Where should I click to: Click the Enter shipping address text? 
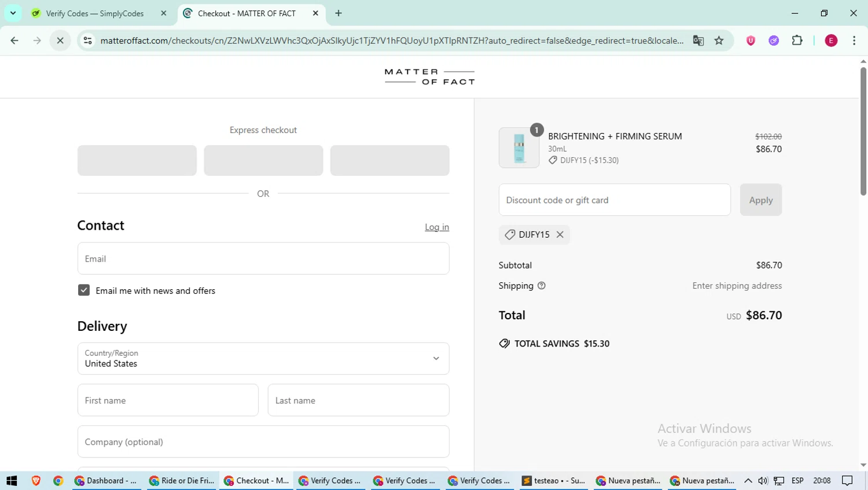pyautogui.click(x=737, y=285)
